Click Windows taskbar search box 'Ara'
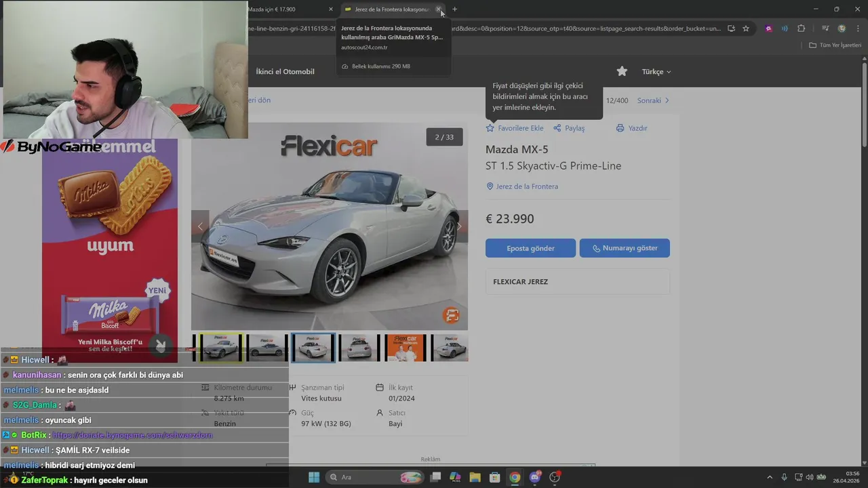The image size is (868, 488). (x=374, y=477)
